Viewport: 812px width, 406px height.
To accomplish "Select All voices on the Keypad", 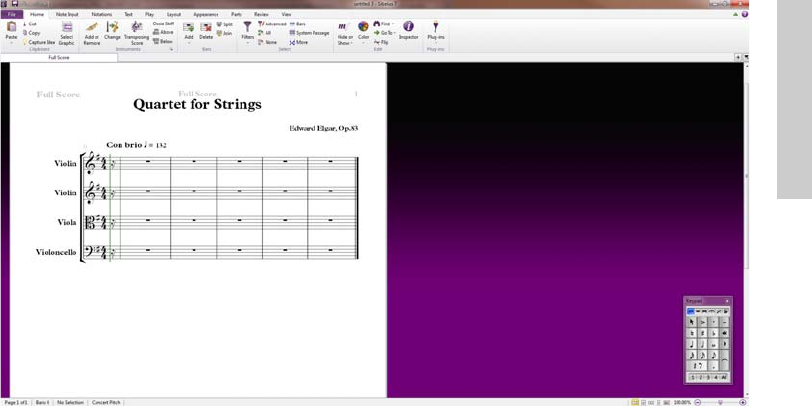I will [x=723, y=378].
